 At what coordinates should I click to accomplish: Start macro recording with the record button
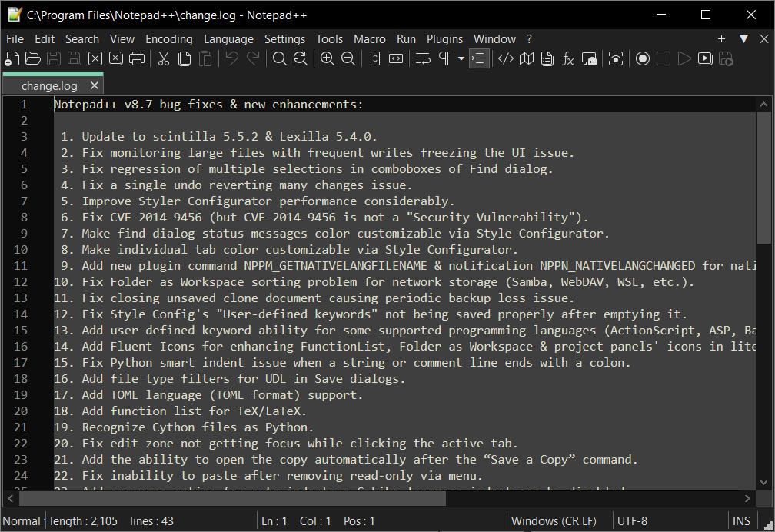pyautogui.click(x=643, y=58)
